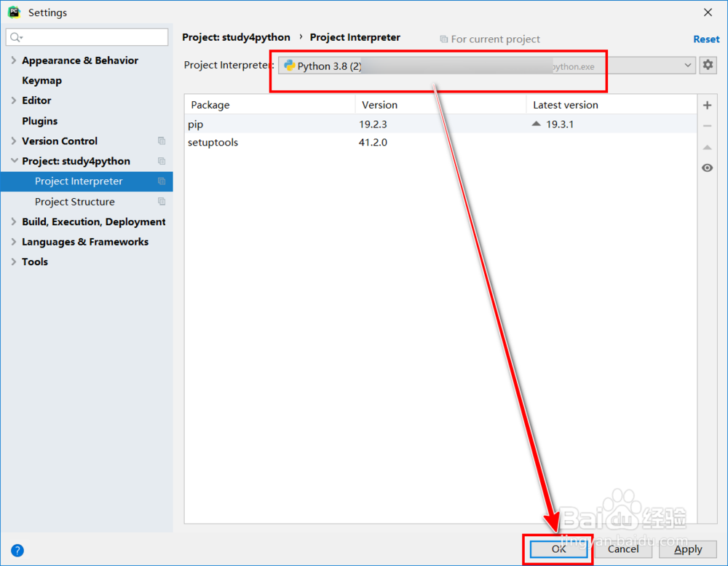728x566 pixels.
Task: Click latest version 19.3.1 cell
Action: (559, 124)
